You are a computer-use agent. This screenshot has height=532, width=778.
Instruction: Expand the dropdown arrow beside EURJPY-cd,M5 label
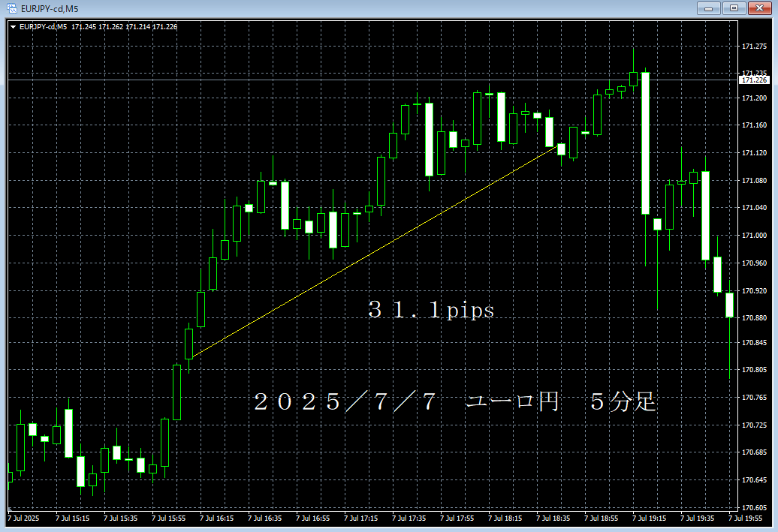(x=13, y=27)
